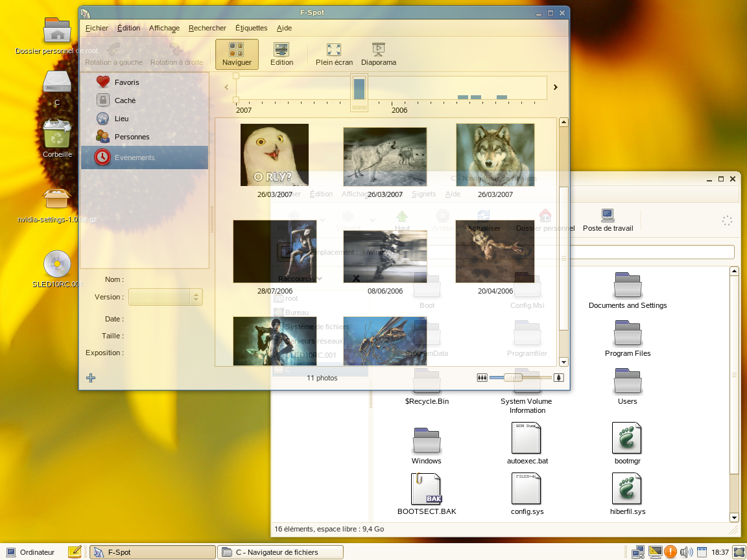Select the Personnes tag
The height and width of the screenshot is (560, 747).
click(132, 137)
